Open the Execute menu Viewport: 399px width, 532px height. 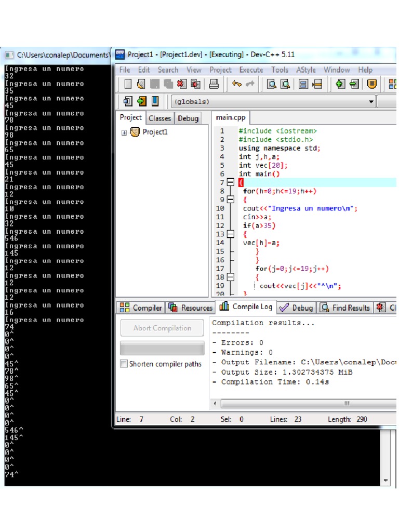tap(251, 70)
